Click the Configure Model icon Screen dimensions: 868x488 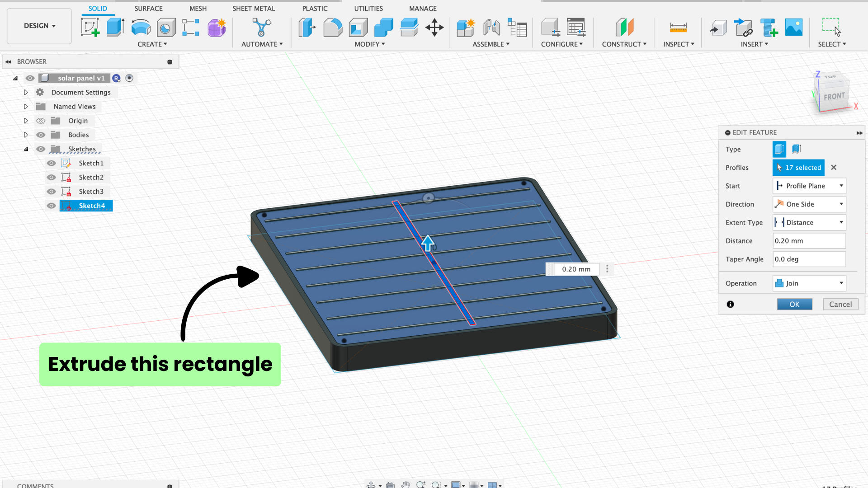(x=551, y=27)
